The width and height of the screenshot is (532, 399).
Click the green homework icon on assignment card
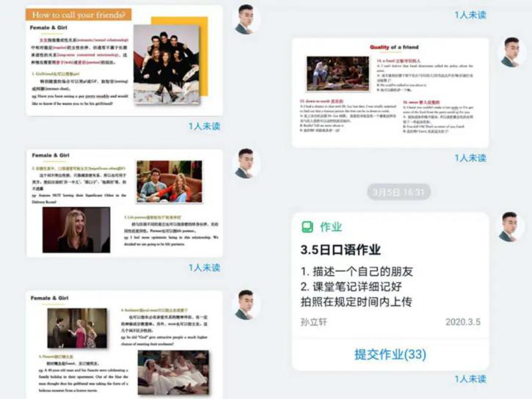click(307, 227)
